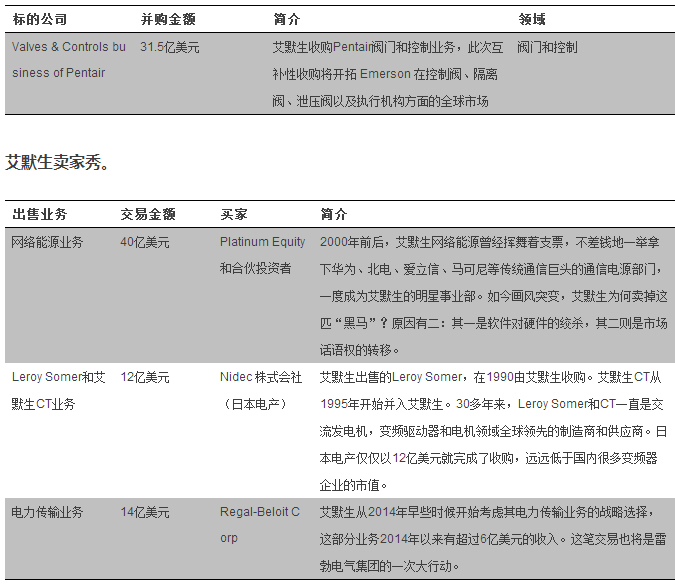The height and width of the screenshot is (585, 675).
Task: Click the 31.5亿美元 amount cell
Action: pyautogui.click(x=169, y=47)
